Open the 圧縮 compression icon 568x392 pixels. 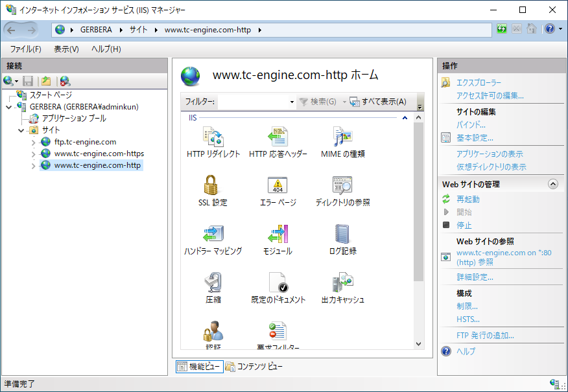[213, 282]
